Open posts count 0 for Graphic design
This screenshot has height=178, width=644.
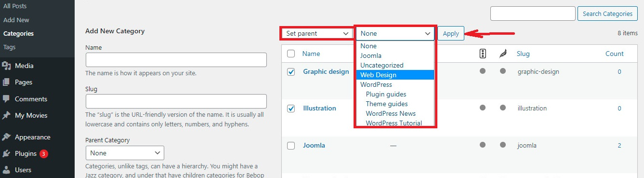click(x=619, y=71)
